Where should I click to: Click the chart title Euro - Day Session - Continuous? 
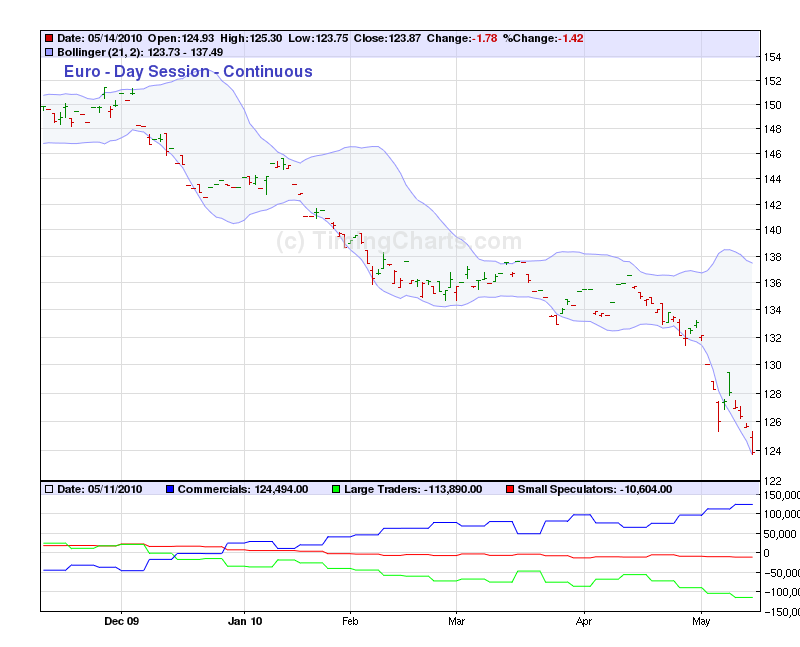pos(188,71)
